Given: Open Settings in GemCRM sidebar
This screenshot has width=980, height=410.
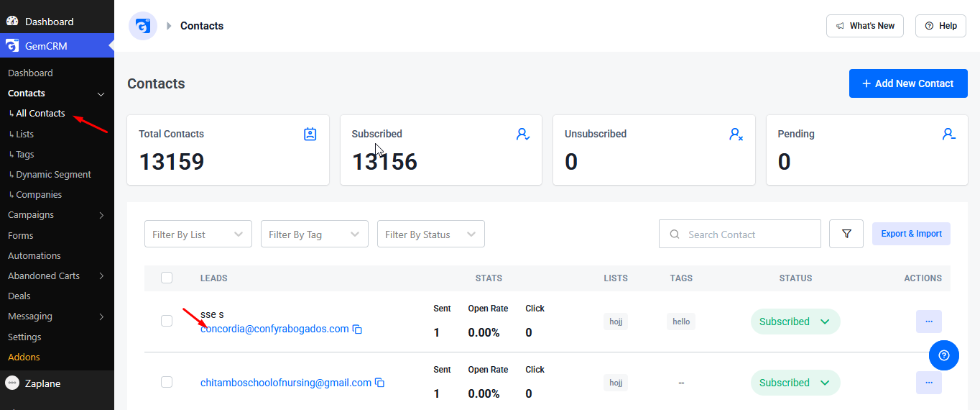Looking at the screenshot, I should (24, 337).
